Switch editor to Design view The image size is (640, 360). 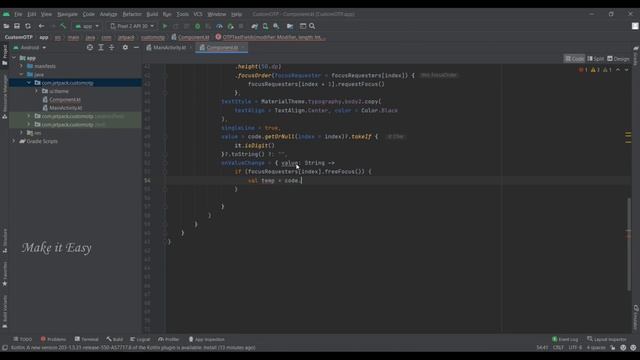pos(618,59)
